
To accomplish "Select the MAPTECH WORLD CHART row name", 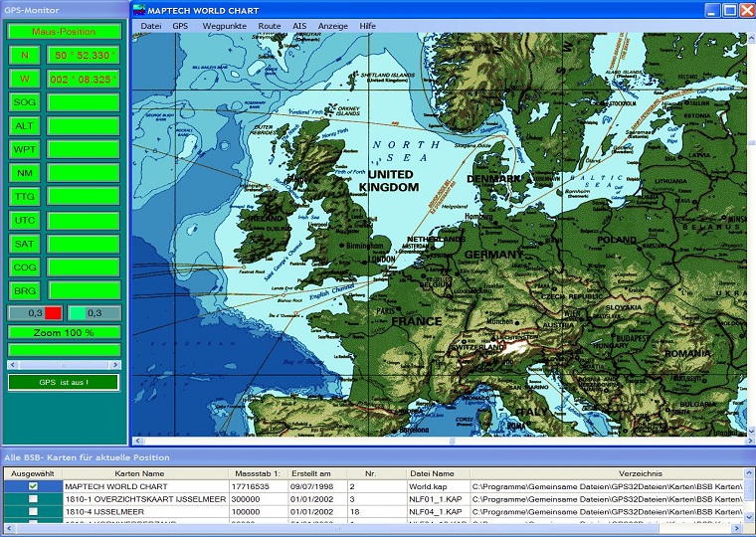I will click(116, 486).
